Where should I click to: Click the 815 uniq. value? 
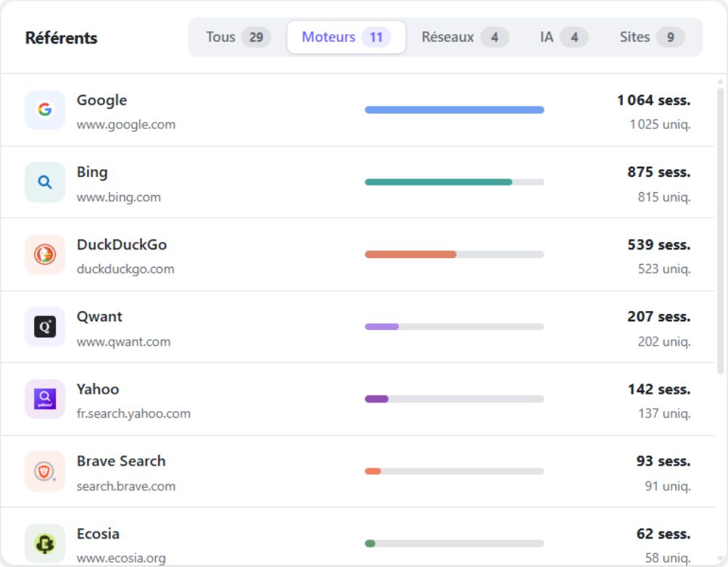pyautogui.click(x=664, y=197)
